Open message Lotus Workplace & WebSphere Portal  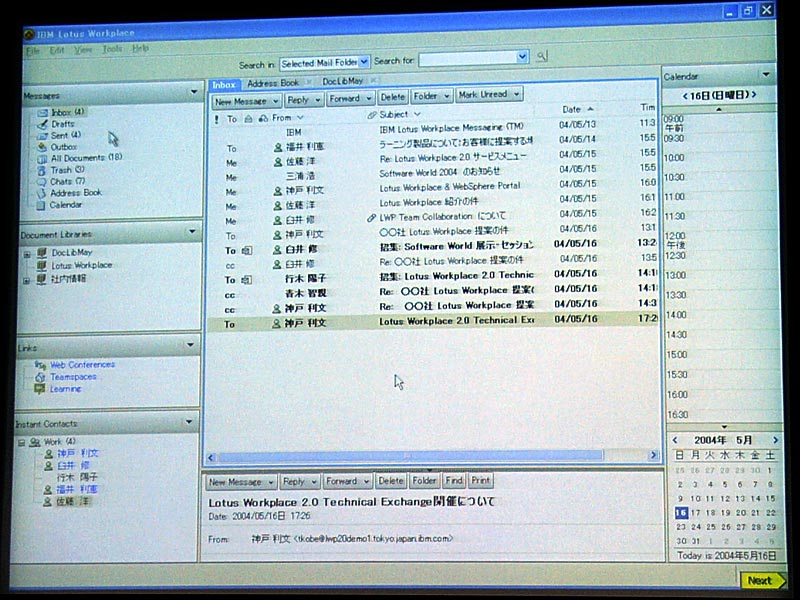click(x=449, y=187)
